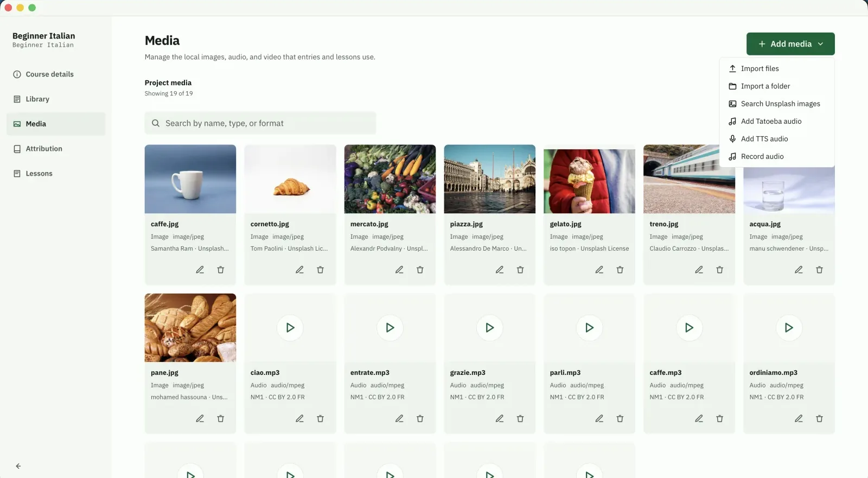
Task: Choose Import a folder option
Action: [x=777, y=86]
